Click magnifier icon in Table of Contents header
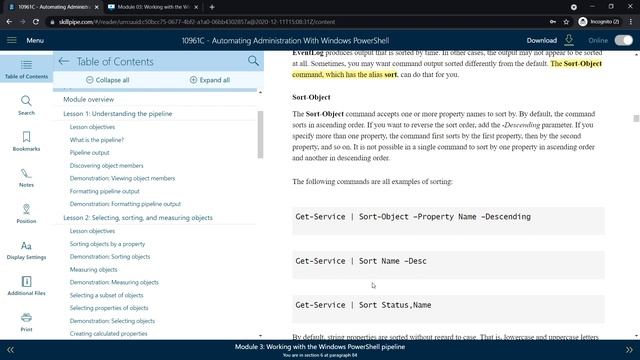Viewport: 640px width, 360px height. (x=253, y=61)
